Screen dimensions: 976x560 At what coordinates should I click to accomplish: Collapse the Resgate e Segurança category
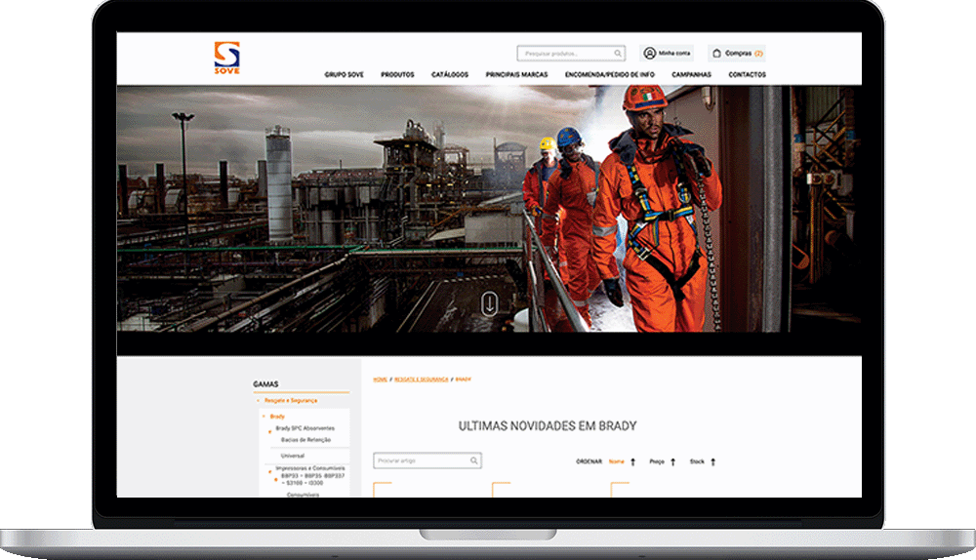coord(258,401)
